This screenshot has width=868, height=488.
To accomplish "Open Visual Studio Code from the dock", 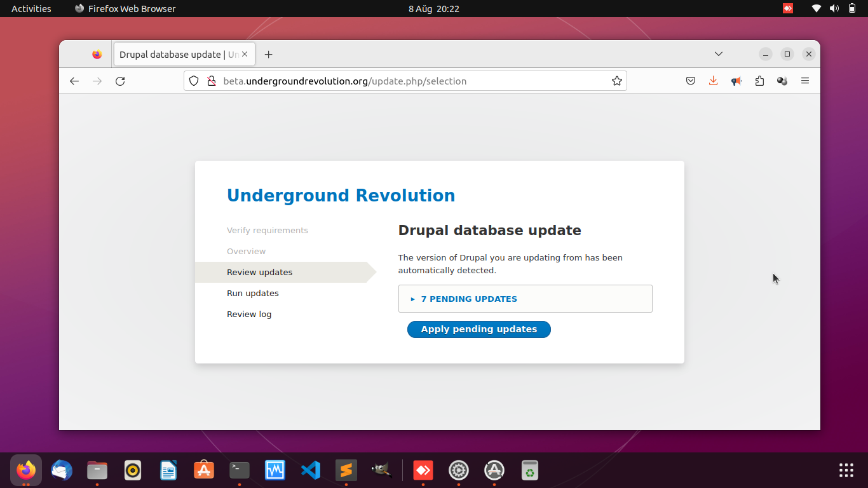I will (x=311, y=470).
